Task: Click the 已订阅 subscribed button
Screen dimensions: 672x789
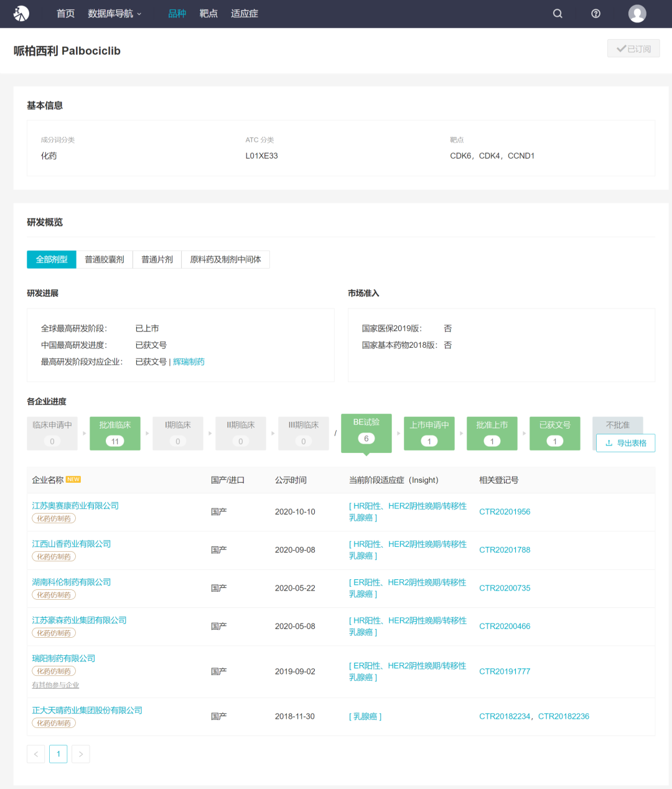Action: 633,49
